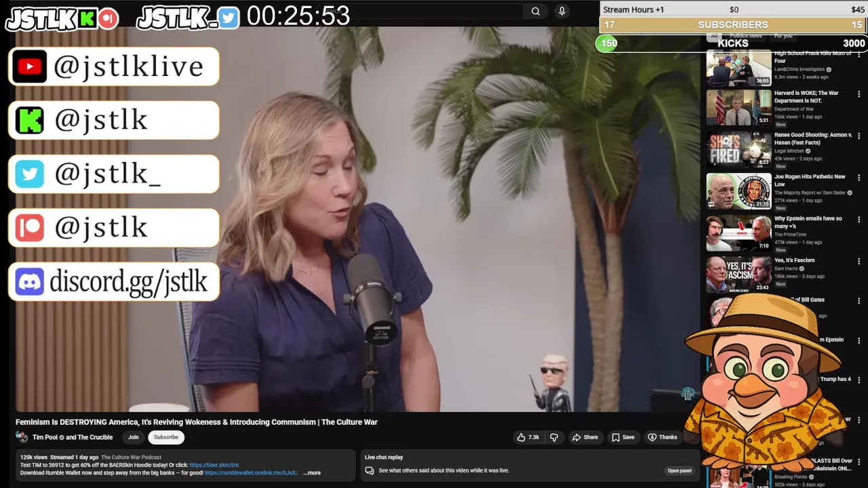Save the video to a playlist

[623, 437]
